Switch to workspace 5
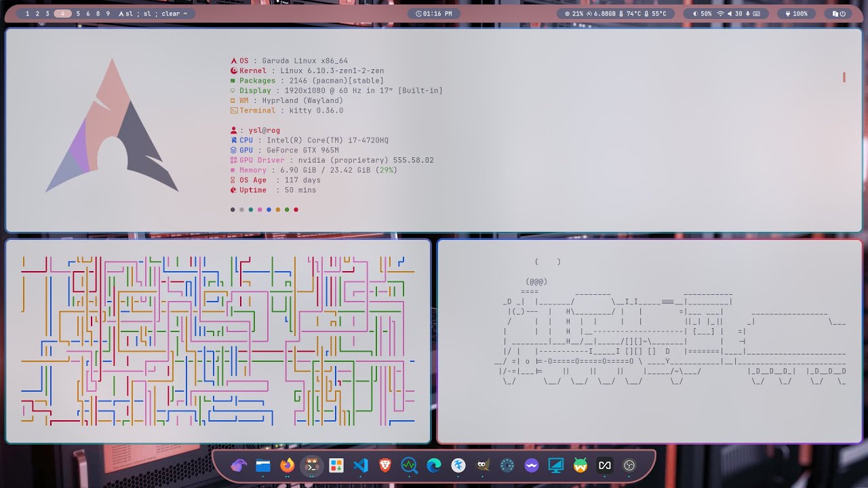The image size is (868, 488). pos(78,14)
